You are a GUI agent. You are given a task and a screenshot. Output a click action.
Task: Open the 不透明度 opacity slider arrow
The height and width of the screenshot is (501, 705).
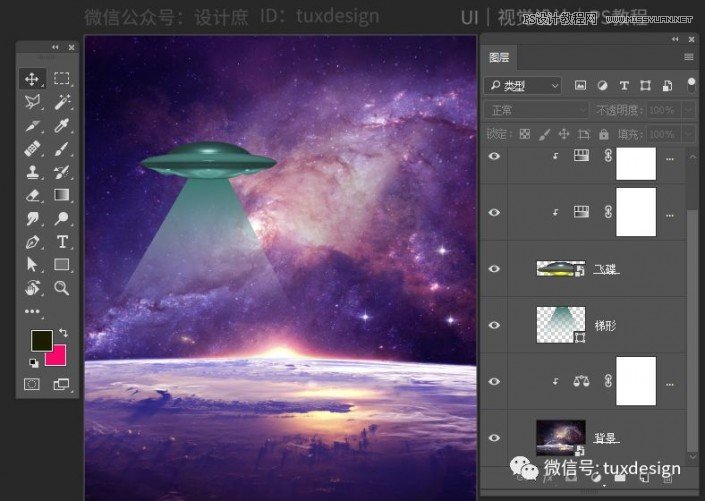click(688, 110)
